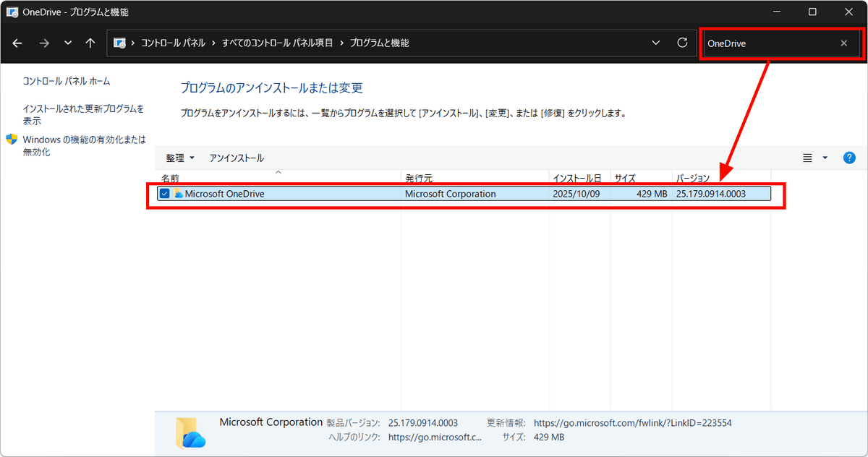The height and width of the screenshot is (457, 868).
Task: Click アンインストール in the toolbar
Action: (237, 158)
